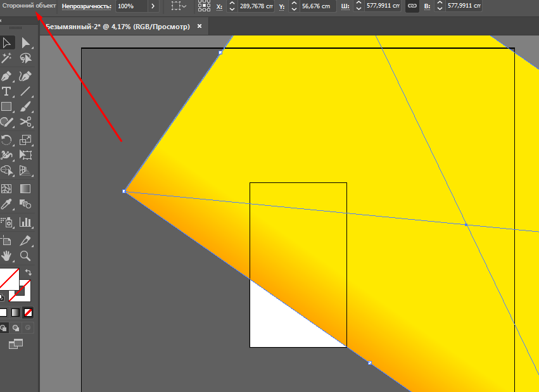
Task: Select the Scissors tool
Action: pos(25,123)
